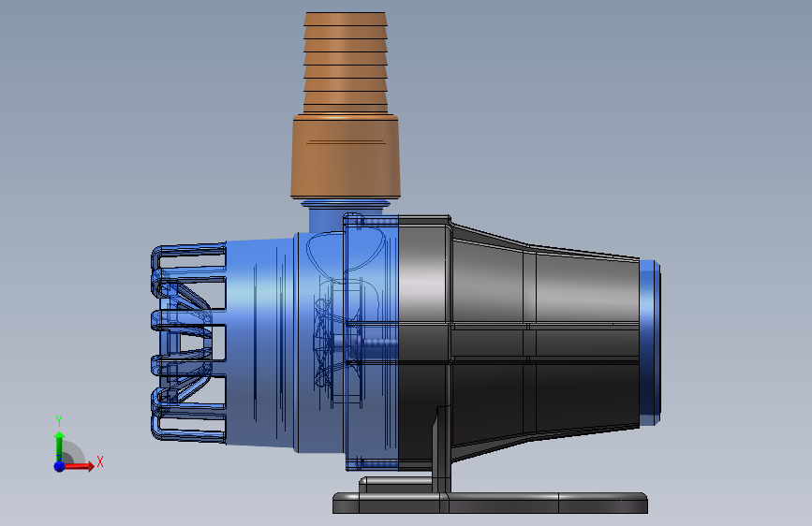
Task: Select the orange barbed hose fitting
Action: tap(346, 63)
